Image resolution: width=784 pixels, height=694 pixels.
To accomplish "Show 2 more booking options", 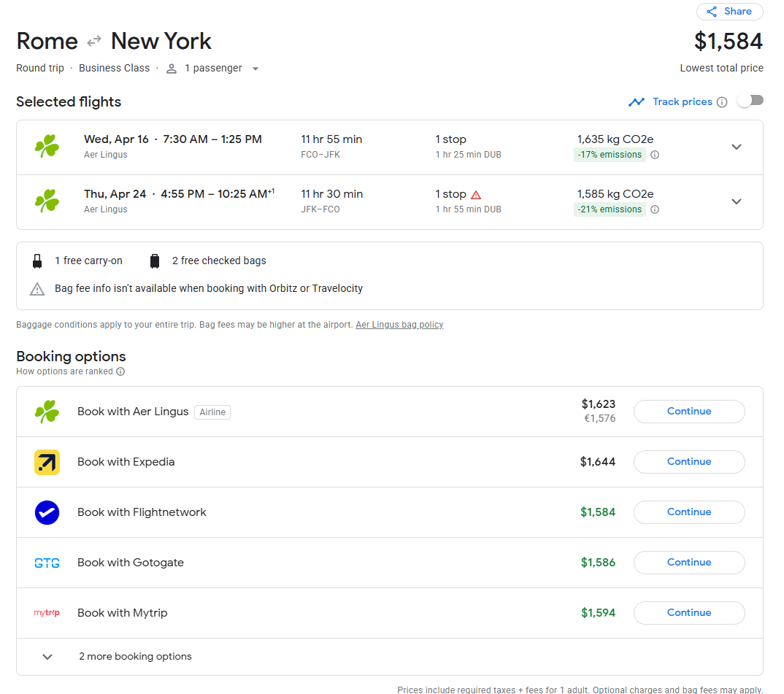I will pyautogui.click(x=135, y=656).
